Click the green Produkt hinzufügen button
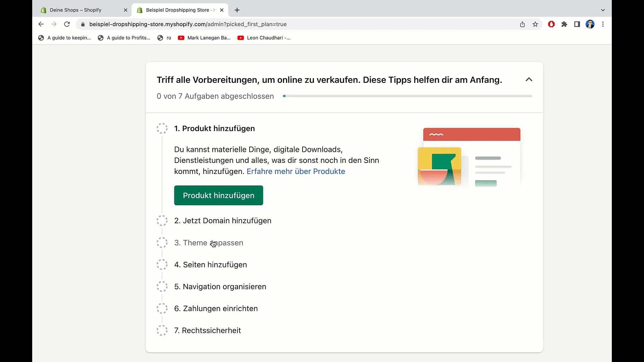644x362 pixels. coord(218,195)
